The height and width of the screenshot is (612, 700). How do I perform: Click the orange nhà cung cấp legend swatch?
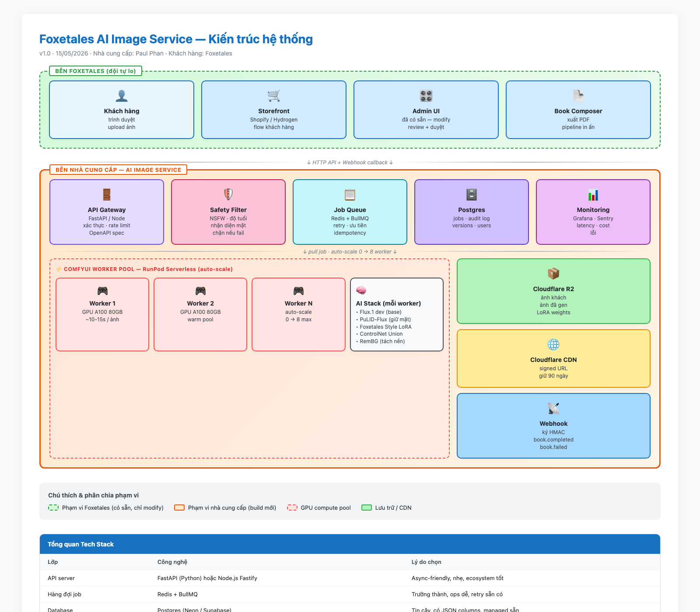[179, 508]
